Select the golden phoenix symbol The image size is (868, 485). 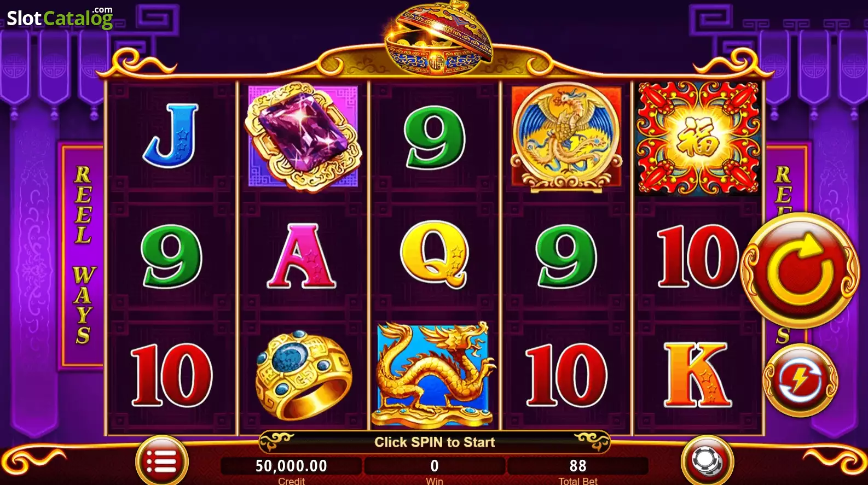[566, 137]
